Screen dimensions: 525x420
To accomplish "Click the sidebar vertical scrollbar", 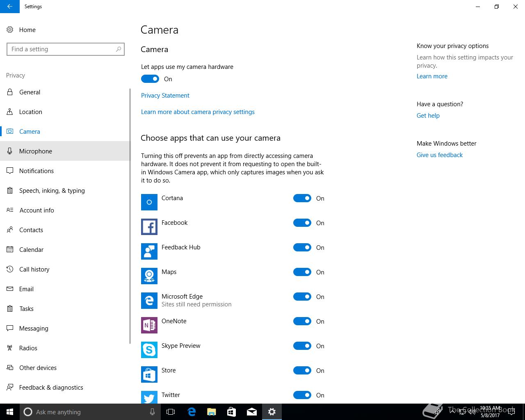I will click(130, 216).
